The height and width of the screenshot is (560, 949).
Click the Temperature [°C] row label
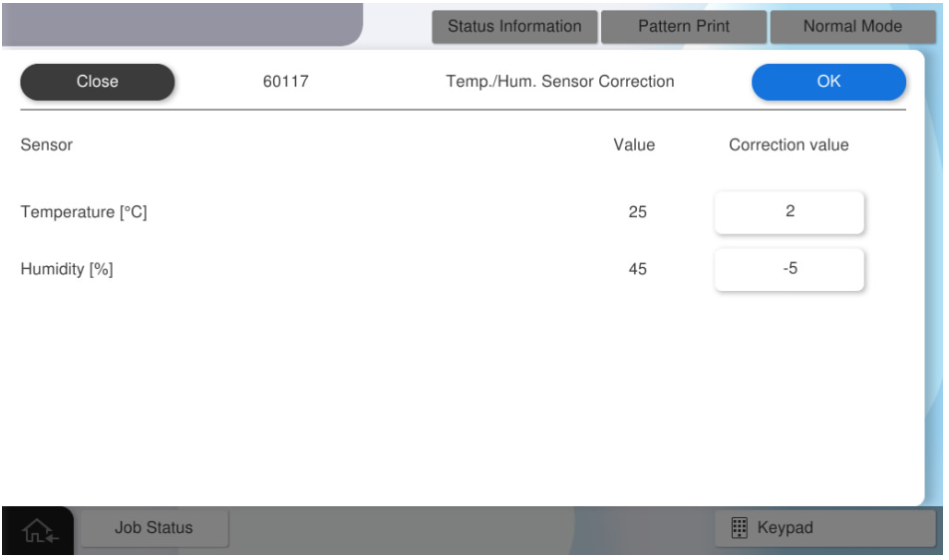(84, 211)
